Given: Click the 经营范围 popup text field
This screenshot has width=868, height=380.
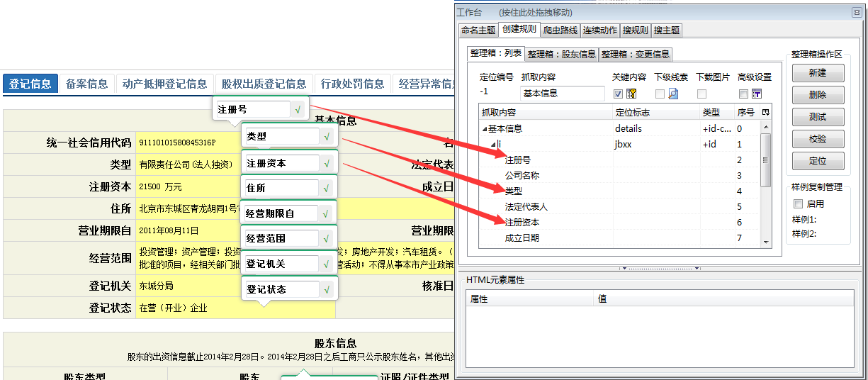Looking at the screenshot, I should (281, 238).
